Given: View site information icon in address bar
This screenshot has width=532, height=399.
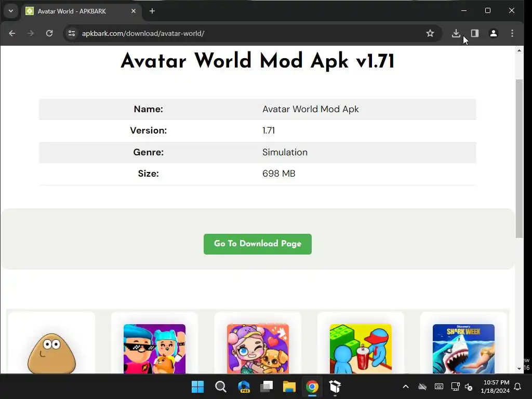Looking at the screenshot, I should coord(72,33).
